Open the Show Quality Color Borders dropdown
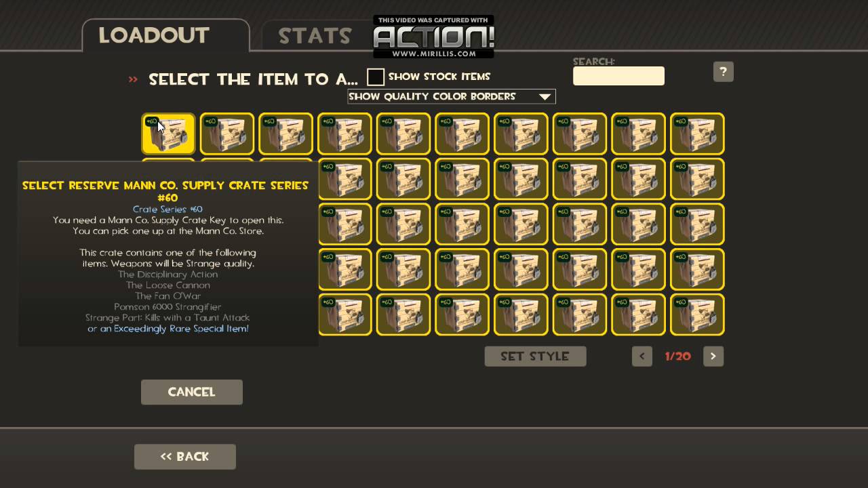The image size is (868, 488). pyautogui.click(x=452, y=96)
